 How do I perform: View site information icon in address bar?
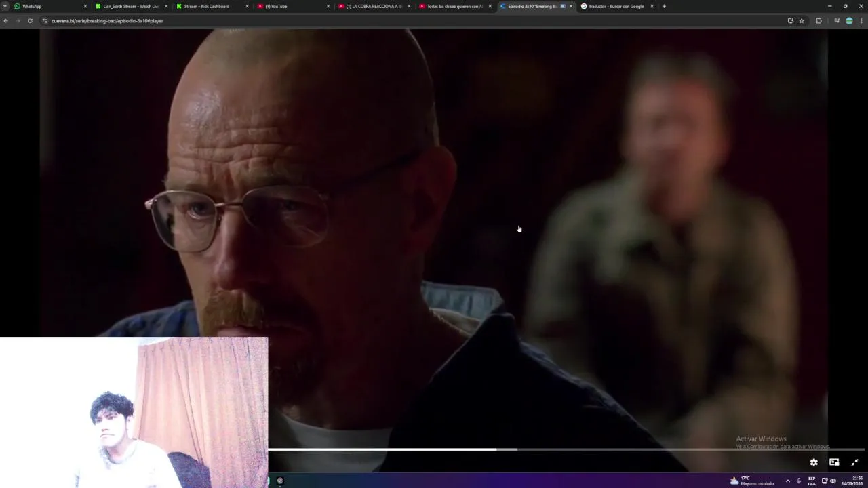(x=45, y=21)
